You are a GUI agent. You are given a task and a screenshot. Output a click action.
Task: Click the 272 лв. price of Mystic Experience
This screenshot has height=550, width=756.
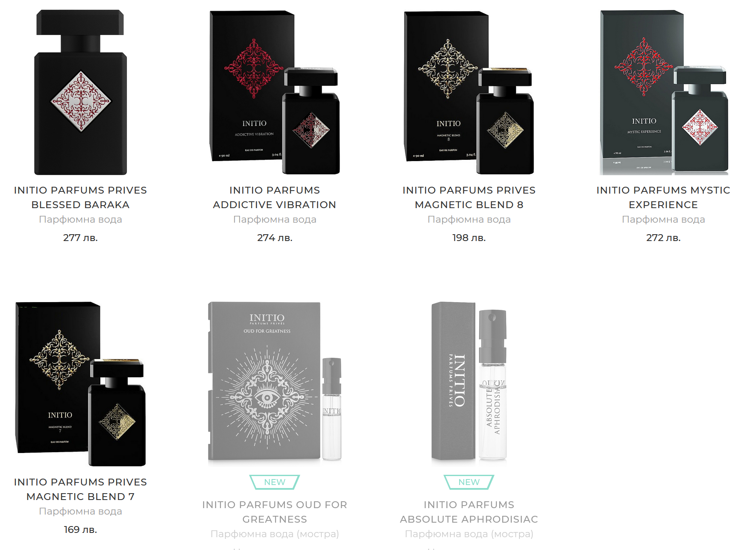tap(663, 238)
